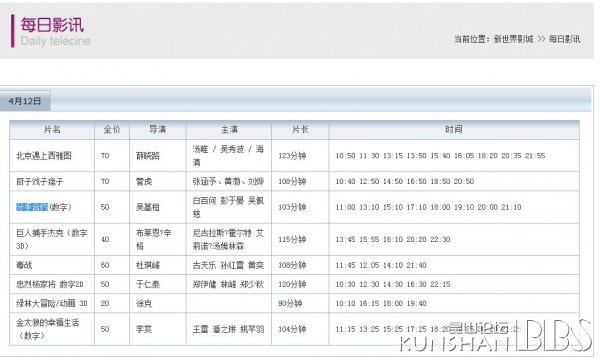Click price 40 in the 巨人捕手杰克 row

[105, 239]
